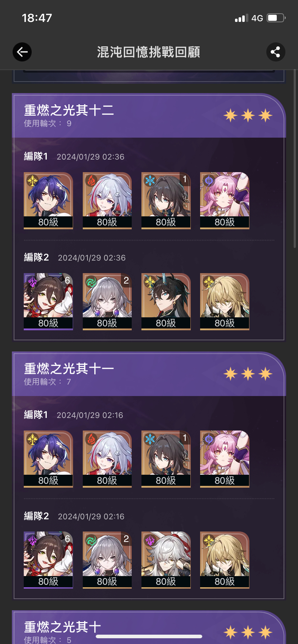This screenshot has height=644, width=298.
Task: Tap the back arrow icon
Action: (22, 52)
